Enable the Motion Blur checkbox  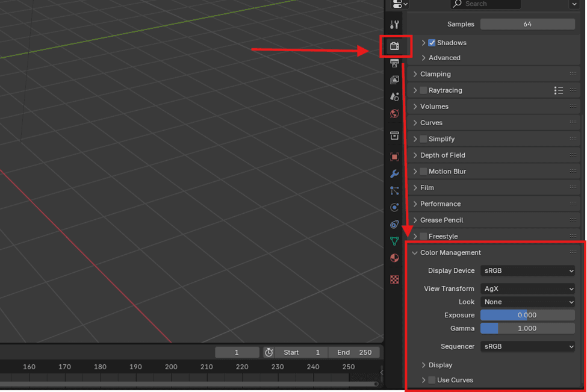tap(423, 172)
